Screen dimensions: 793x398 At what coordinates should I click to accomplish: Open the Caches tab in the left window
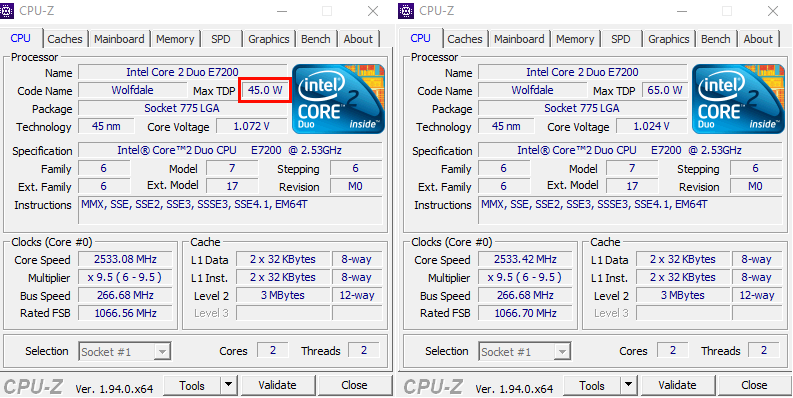tap(65, 39)
